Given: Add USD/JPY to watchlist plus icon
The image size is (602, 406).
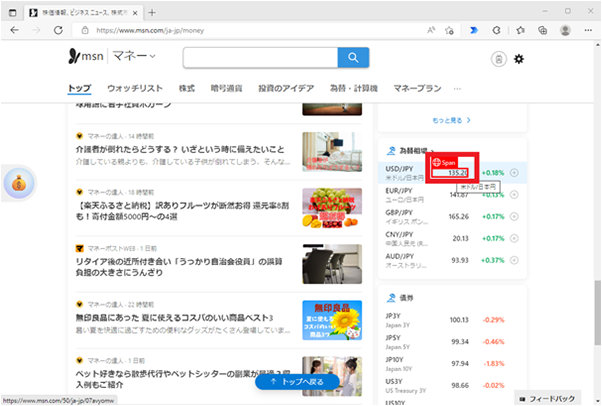Looking at the screenshot, I should pos(514,173).
